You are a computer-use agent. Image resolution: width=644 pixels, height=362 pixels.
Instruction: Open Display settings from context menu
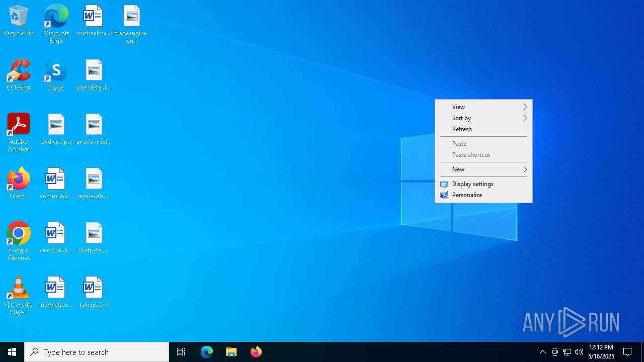484,184
